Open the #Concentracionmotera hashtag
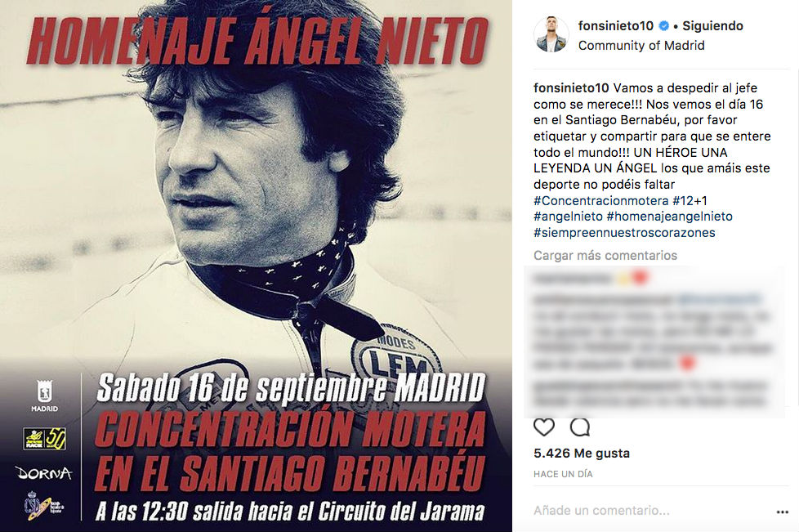The width and height of the screenshot is (799, 532). (600, 200)
